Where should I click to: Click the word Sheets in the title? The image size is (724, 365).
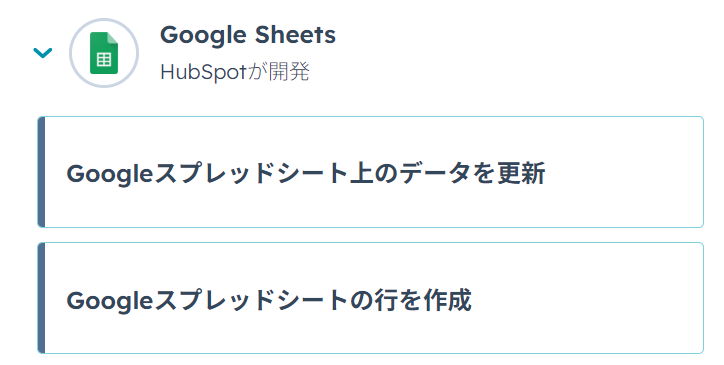pyautogui.click(x=296, y=35)
